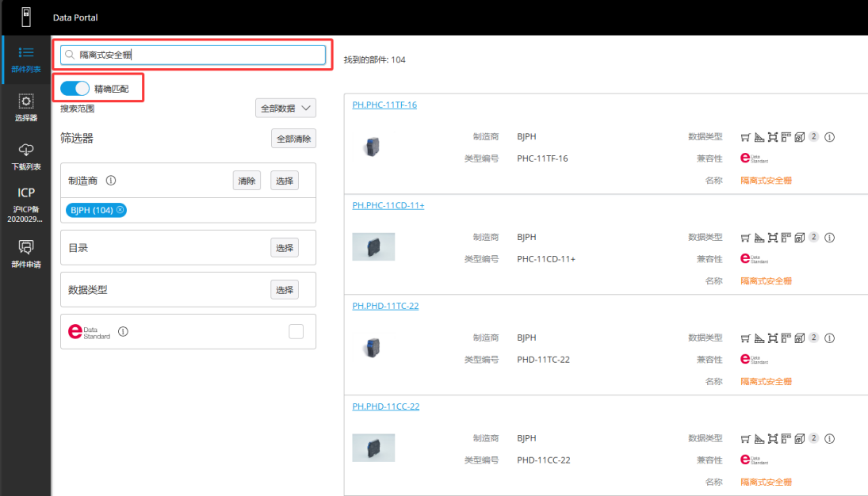Check the Data Standard filter checkbox

click(x=296, y=331)
